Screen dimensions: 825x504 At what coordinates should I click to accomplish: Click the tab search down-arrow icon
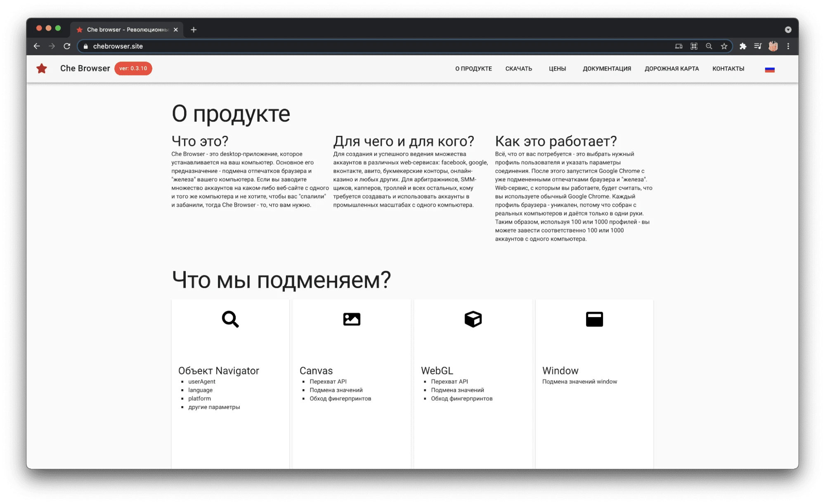tap(788, 30)
